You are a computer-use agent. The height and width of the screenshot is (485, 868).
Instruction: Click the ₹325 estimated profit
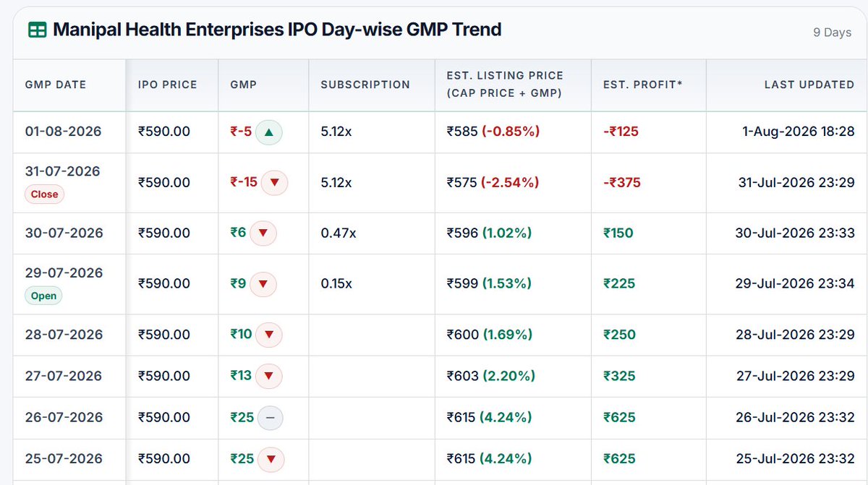(620, 376)
